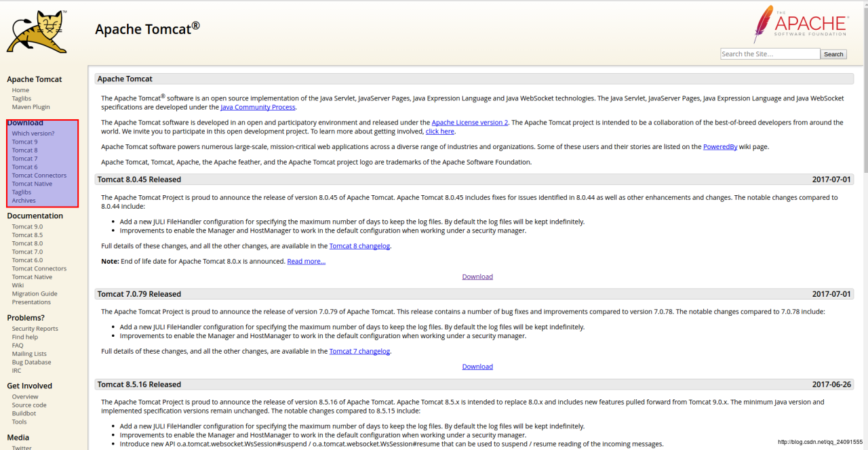The height and width of the screenshot is (450, 868).
Task: Click the Search button
Action: [833, 54]
